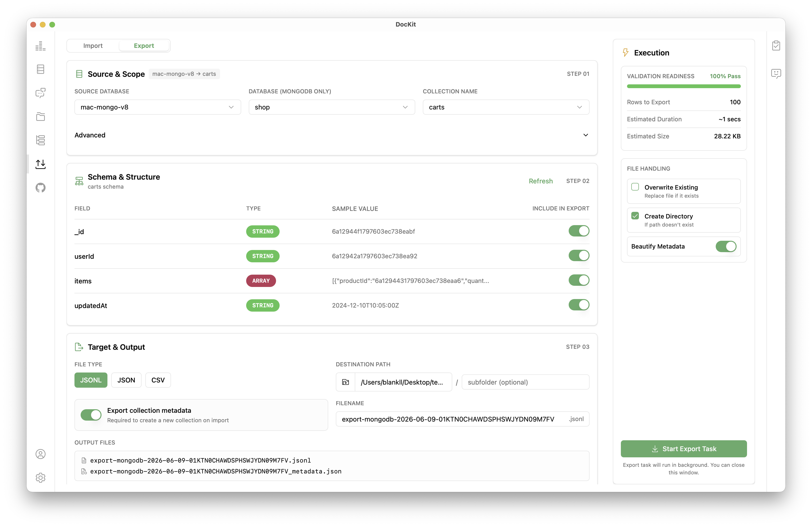Open the Collection Name dropdown showing carts
This screenshot has height=527, width=812.
tap(506, 107)
